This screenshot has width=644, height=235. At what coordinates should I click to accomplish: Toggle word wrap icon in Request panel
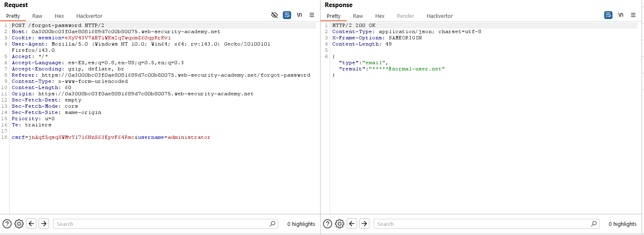click(287, 15)
